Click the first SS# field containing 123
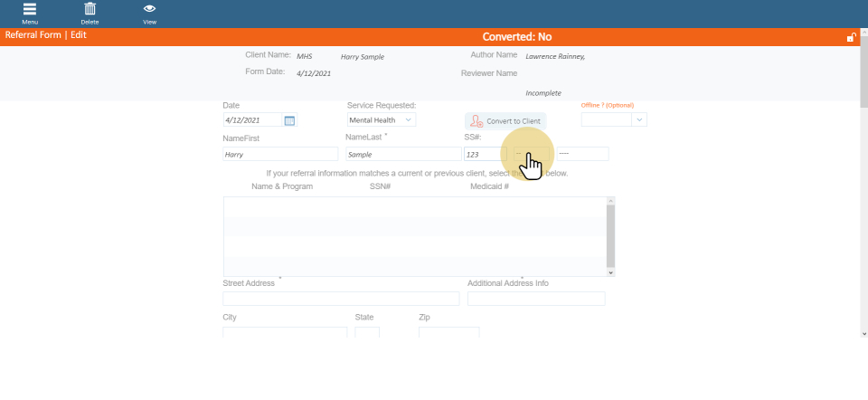This screenshot has width=868, height=400. click(485, 155)
